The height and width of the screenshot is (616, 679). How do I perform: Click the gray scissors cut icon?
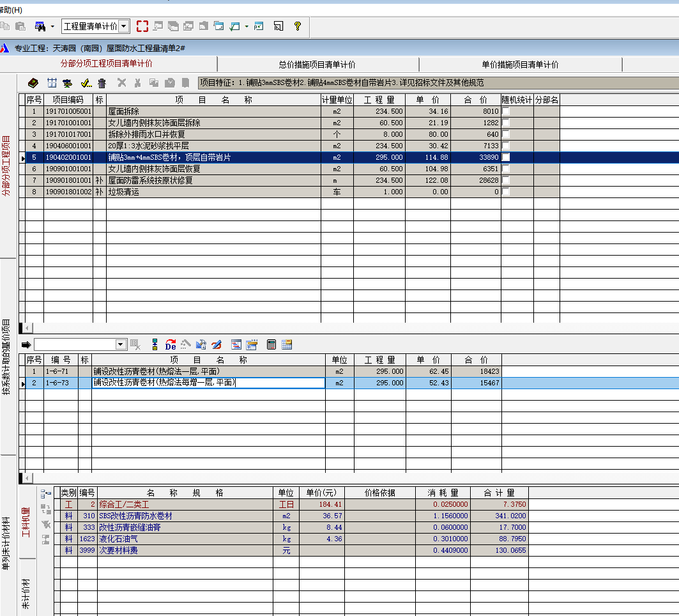[x=138, y=82]
